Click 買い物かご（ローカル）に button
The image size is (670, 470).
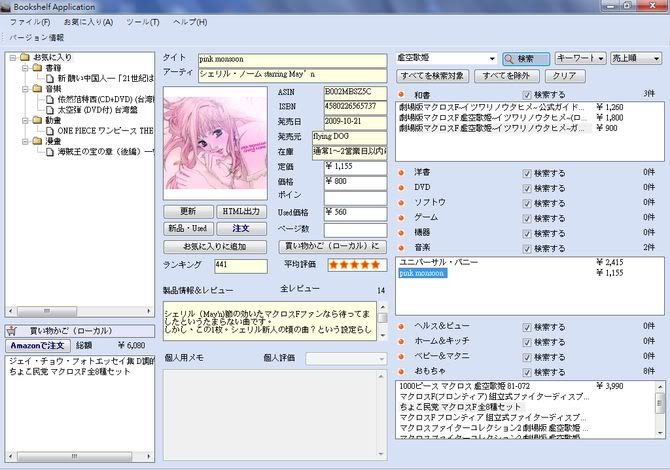(332, 246)
